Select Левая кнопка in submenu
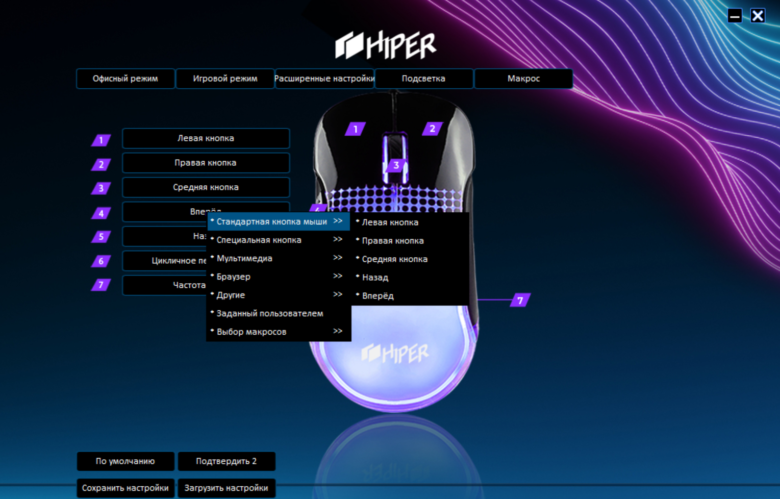The width and height of the screenshot is (780, 499). click(x=410, y=222)
